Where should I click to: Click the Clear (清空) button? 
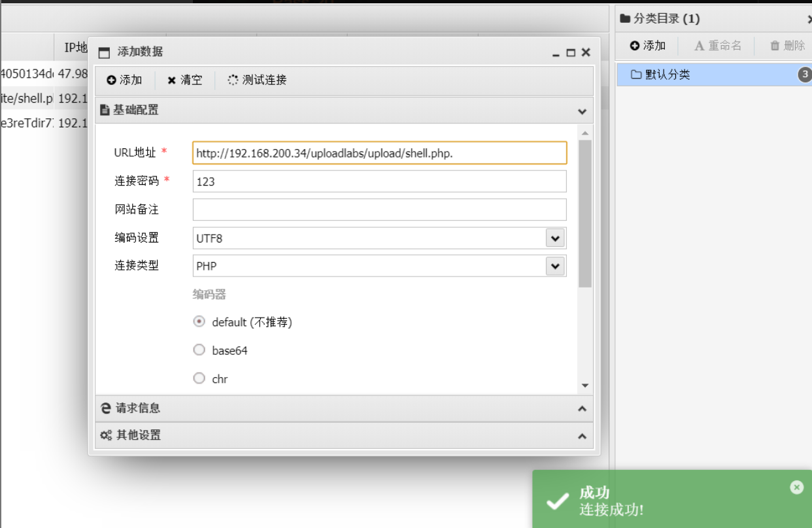click(185, 80)
